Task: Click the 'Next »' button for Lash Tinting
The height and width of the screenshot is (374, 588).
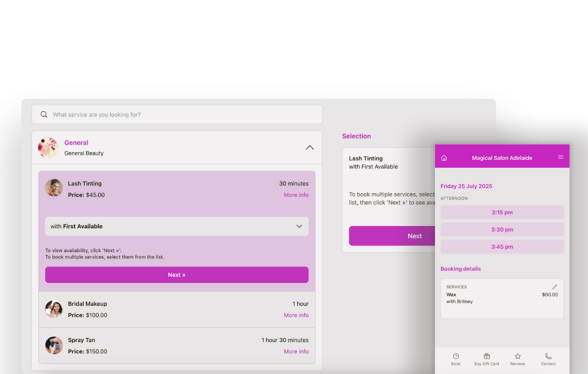Action: coord(177,274)
